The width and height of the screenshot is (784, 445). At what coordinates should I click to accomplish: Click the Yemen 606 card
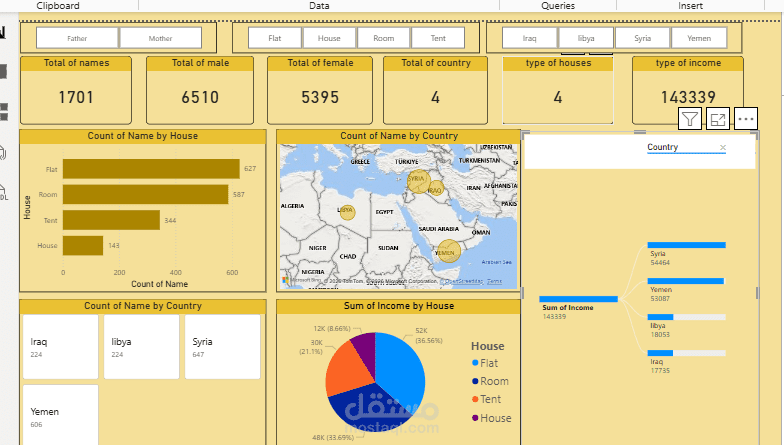pos(60,414)
